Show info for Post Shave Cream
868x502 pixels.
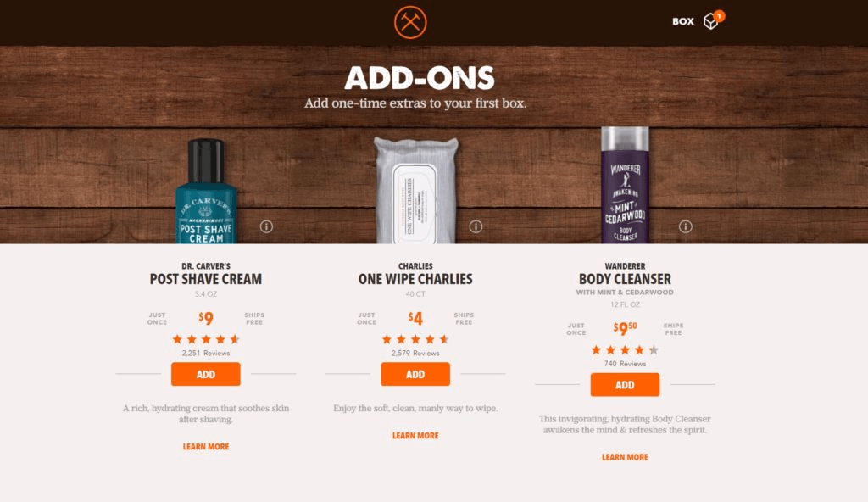tap(266, 226)
